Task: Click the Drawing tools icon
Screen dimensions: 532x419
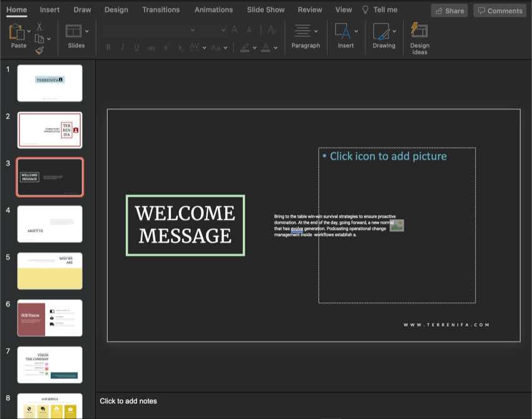Action: click(381, 31)
